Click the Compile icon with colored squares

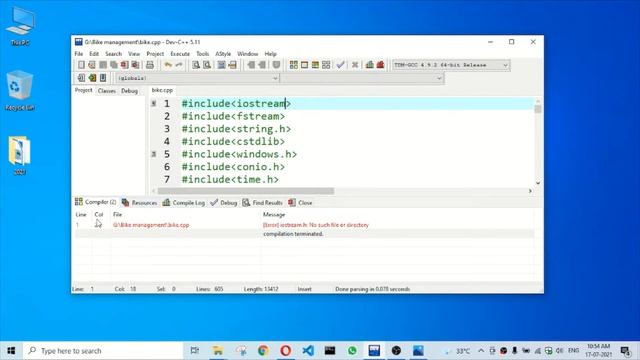tap(293, 65)
